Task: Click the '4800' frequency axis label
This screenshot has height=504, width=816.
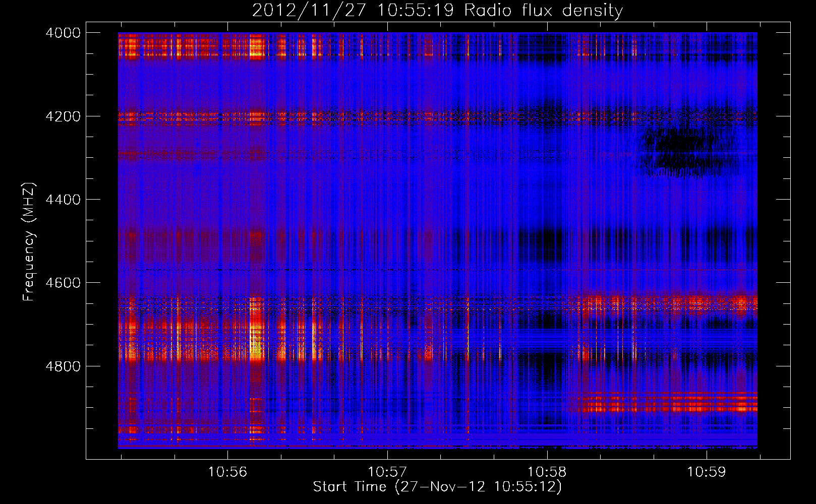Action: [x=63, y=366]
